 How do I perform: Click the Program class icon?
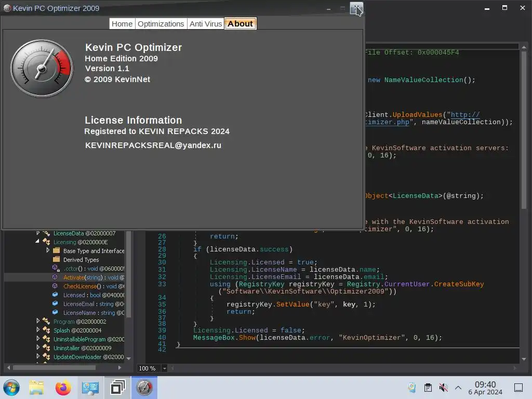pos(46,321)
